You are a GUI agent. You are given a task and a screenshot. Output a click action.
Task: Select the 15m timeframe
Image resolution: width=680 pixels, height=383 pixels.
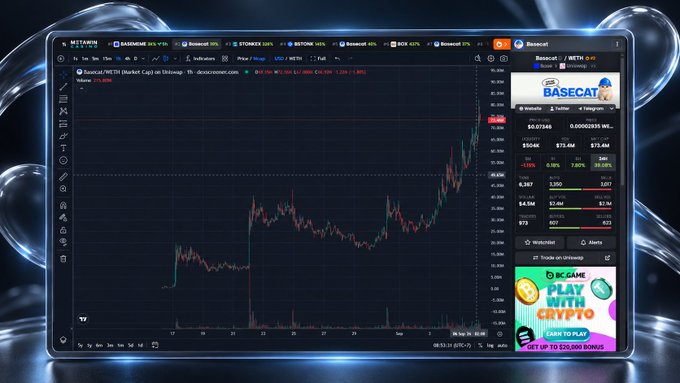[x=107, y=59]
